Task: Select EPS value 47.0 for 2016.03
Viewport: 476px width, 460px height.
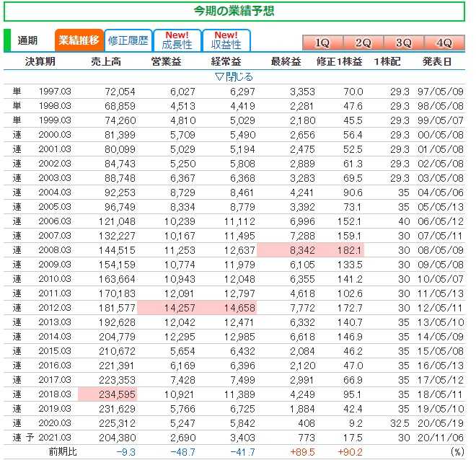Action: point(353,366)
